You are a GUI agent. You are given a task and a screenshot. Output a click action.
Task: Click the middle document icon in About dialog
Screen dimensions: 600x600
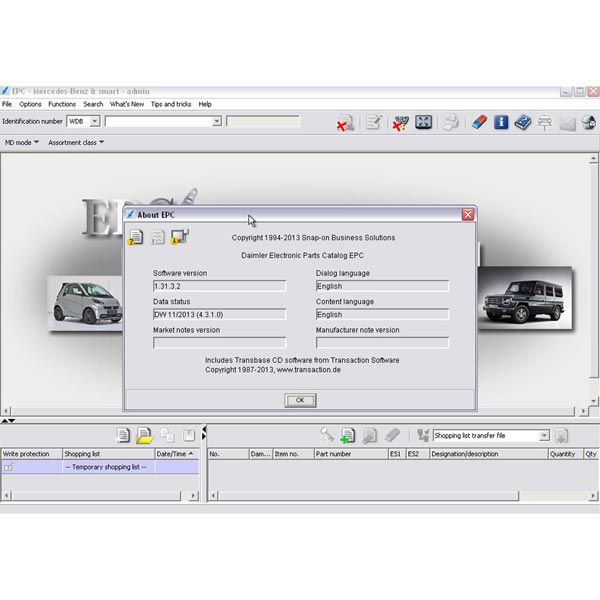coord(158,237)
